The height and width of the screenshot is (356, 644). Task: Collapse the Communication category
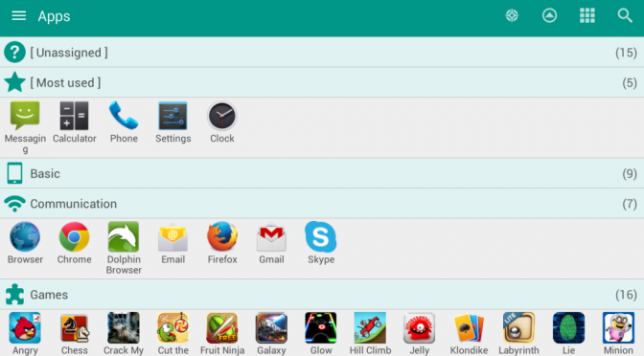322,204
